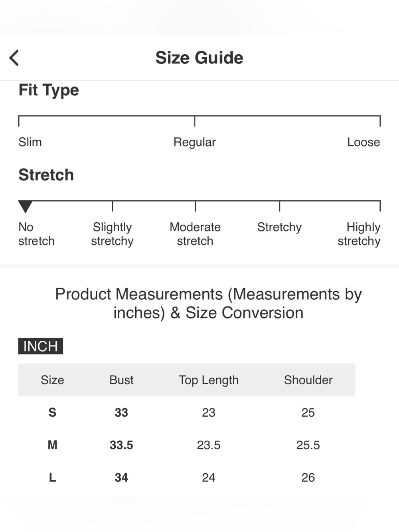Select the stretch level triangle marker
The width and height of the screenshot is (399, 532).
coord(25,207)
